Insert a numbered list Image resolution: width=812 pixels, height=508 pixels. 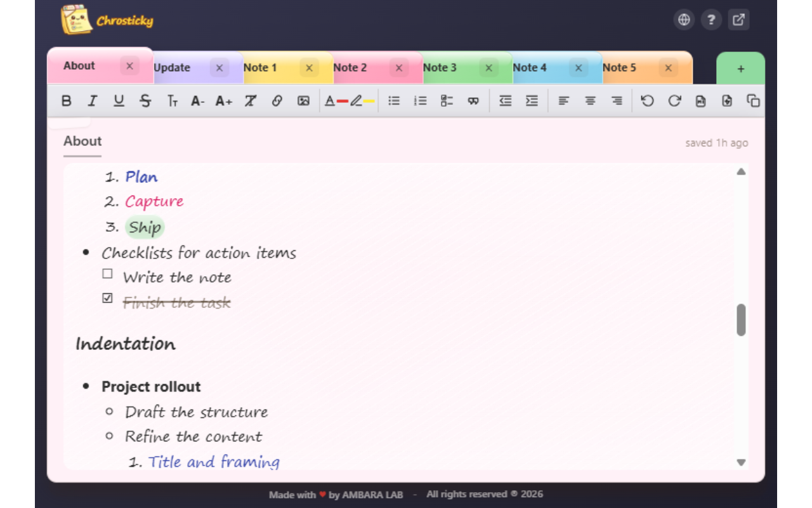click(420, 101)
